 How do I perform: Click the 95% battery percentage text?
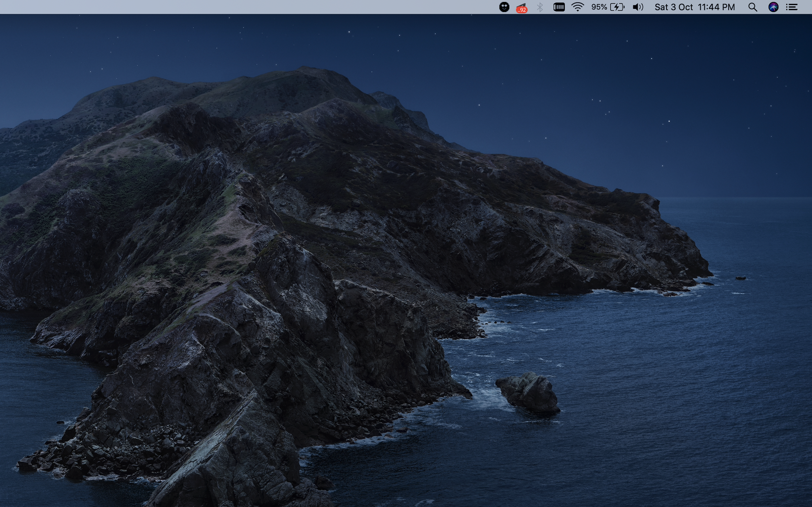(599, 7)
